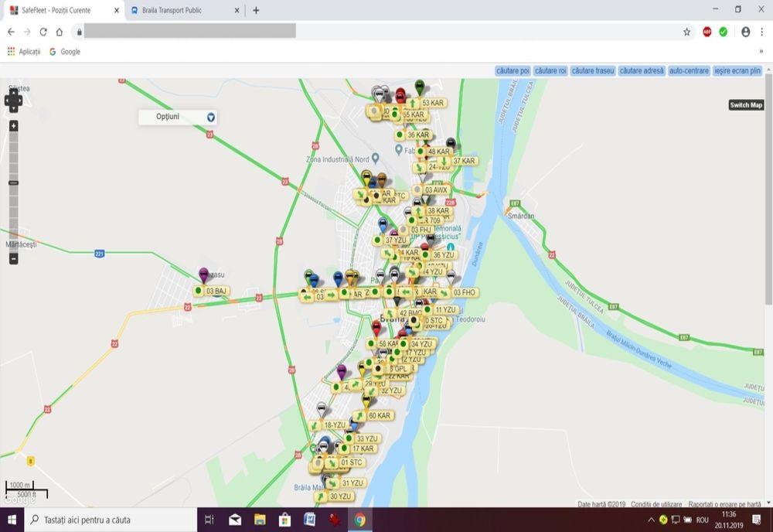Screen dimensions: 773x532
Task: Click the bookmark star in the address bar
Action: click(x=686, y=32)
